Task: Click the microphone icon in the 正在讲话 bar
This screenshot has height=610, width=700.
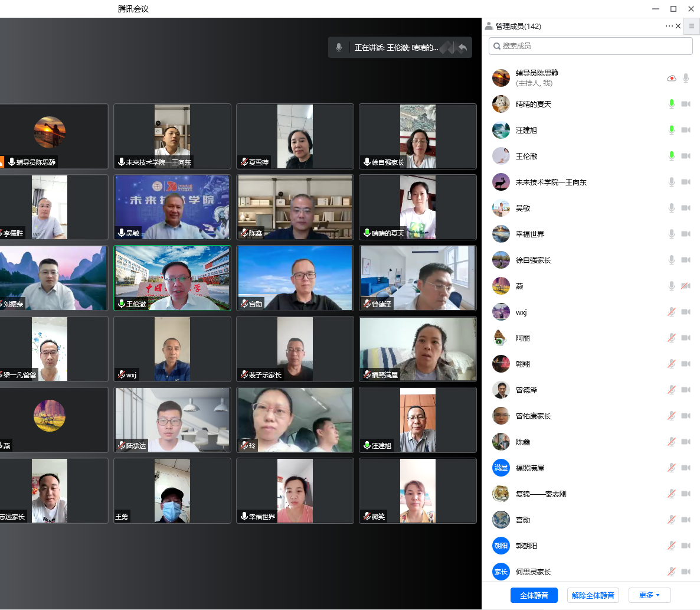Action: click(339, 47)
